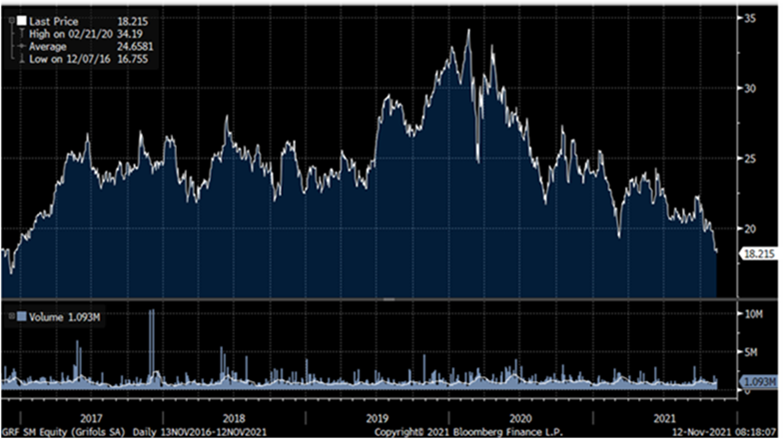Viewport: 783px width, 439px height.
Task: Click the Last Price white legend swatch
Action: (19, 18)
